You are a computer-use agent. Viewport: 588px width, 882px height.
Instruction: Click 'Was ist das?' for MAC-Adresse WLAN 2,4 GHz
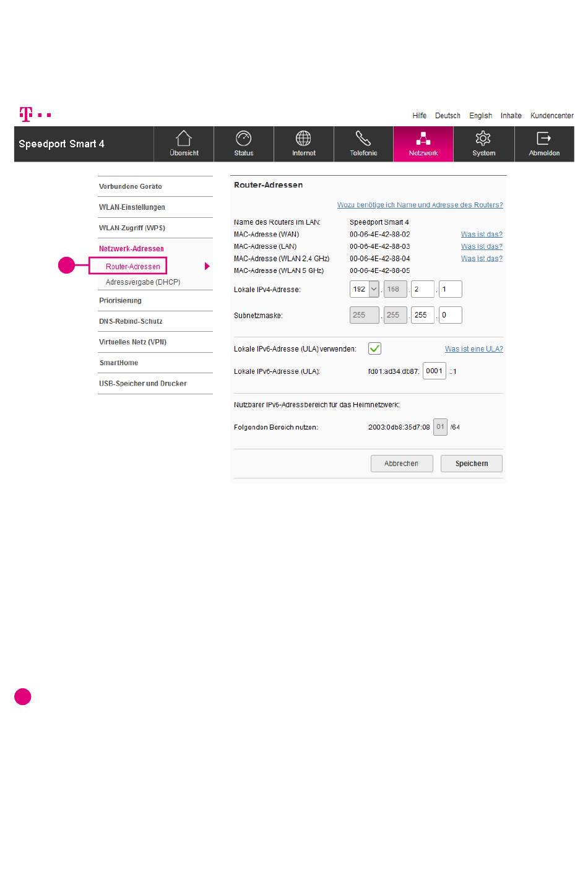tap(482, 259)
